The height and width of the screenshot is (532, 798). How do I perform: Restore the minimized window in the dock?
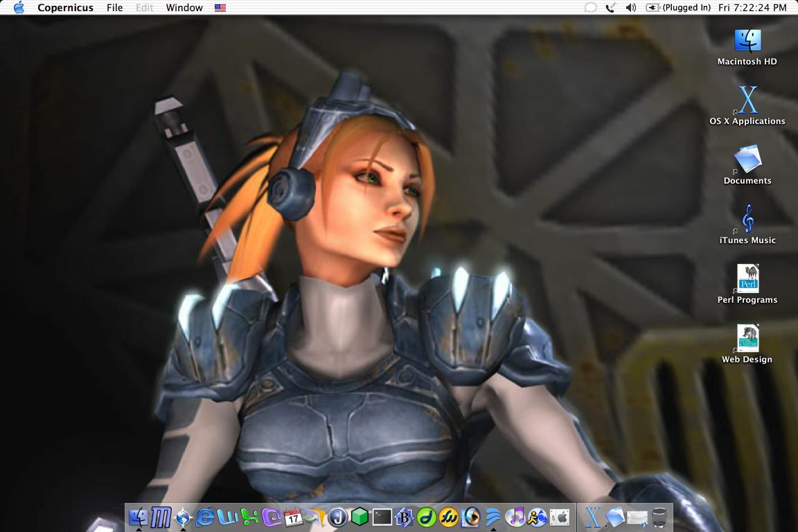click(637, 517)
